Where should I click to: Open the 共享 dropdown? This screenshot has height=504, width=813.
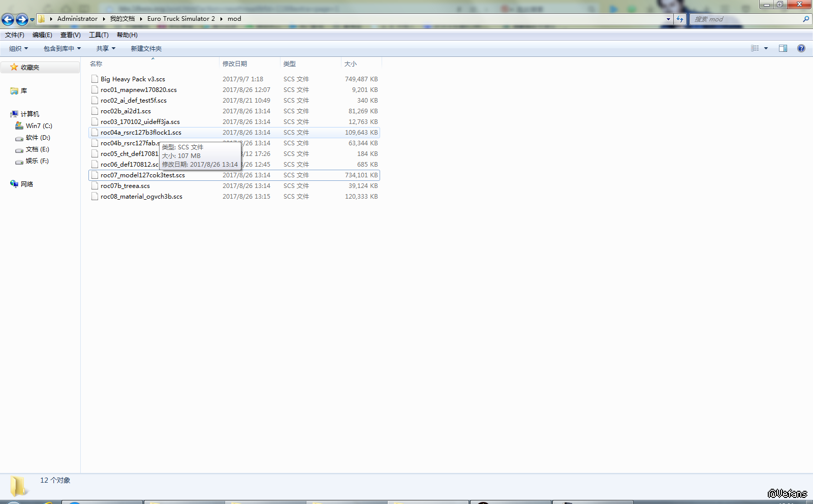pyautogui.click(x=106, y=49)
